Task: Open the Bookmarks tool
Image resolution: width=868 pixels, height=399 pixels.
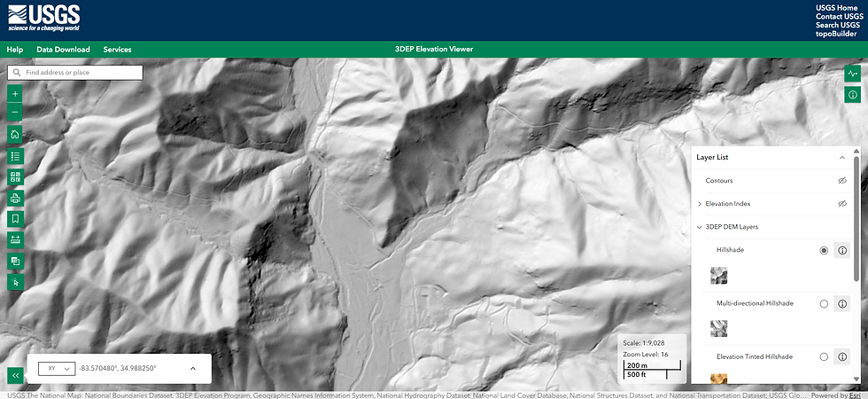Action: 15,219
